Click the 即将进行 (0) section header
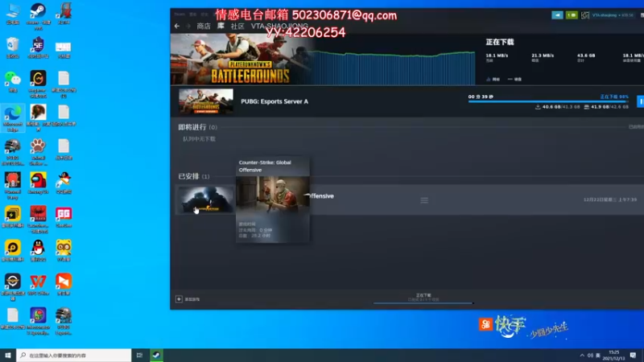This screenshot has width=644, height=362. pos(197,127)
